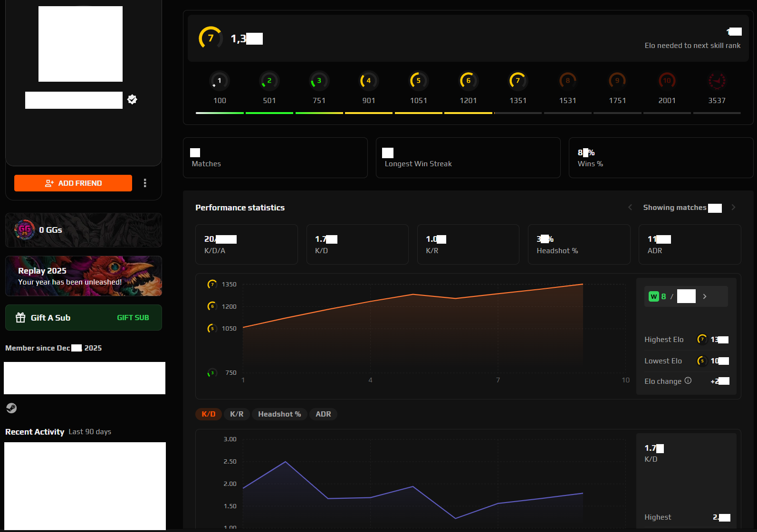Switch to the ADR chart tab
Screen dimensions: 757x532
(323, 414)
